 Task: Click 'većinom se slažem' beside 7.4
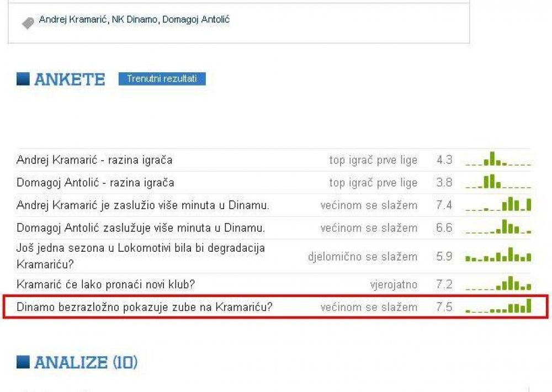[369, 205]
